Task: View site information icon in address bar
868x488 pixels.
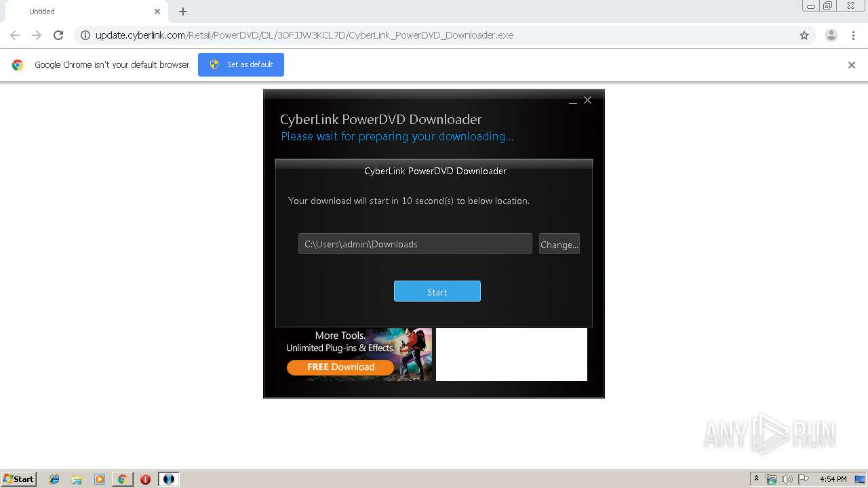Action: [x=85, y=35]
